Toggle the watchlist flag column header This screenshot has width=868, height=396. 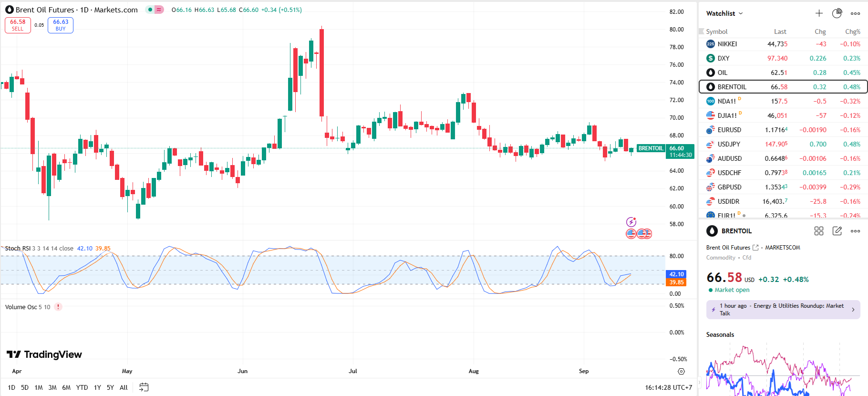(x=702, y=31)
